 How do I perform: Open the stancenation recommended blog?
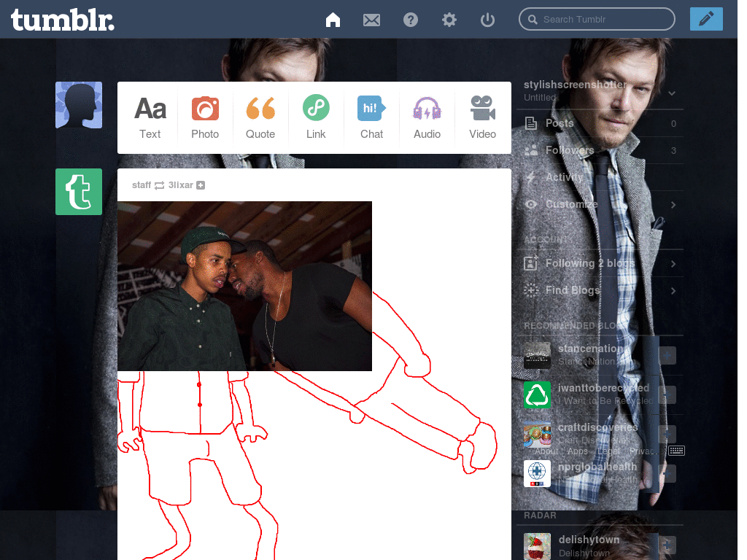coord(591,349)
